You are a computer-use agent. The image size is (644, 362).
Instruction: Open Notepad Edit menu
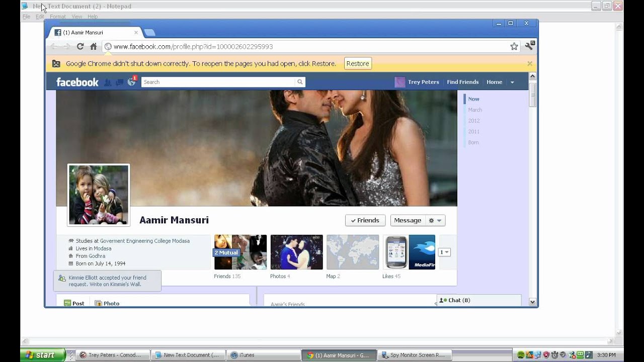coord(40,17)
